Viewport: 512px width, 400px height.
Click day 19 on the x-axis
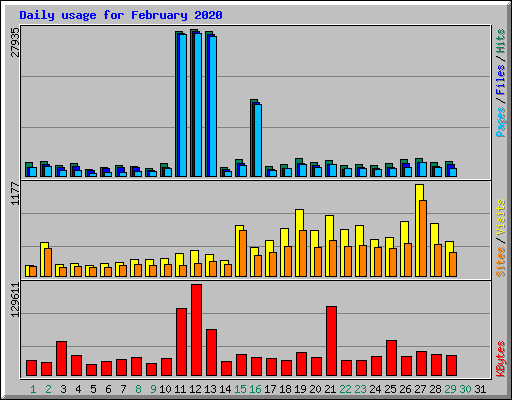pyautogui.click(x=300, y=389)
